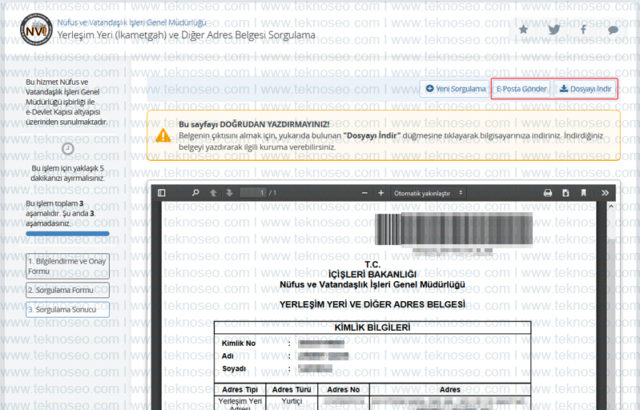Go to the next PDF page

coord(229,193)
